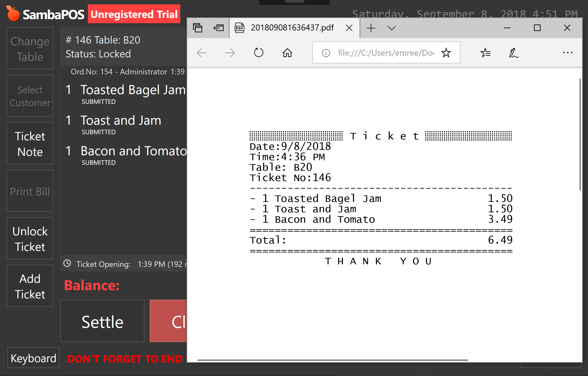Viewport: 588px width, 376px height.
Task: Open the on-screen Keyboard button
Action: (33, 358)
